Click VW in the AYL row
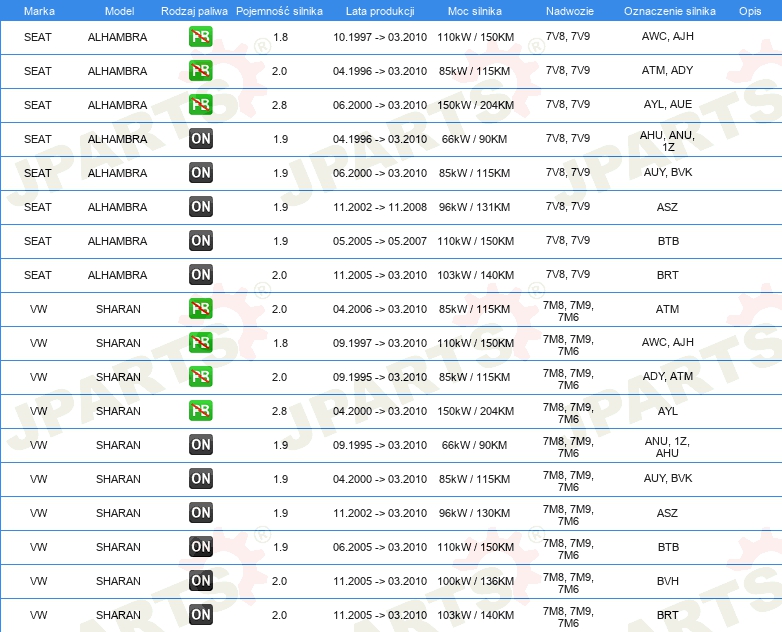The height and width of the screenshot is (632, 782). [x=38, y=411]
